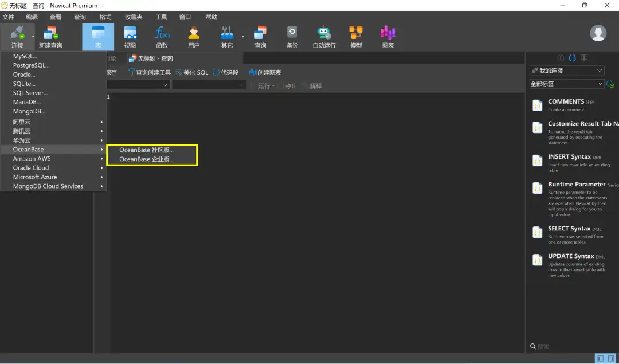Open the 文件 menu
This screenshot has height=364, width=619.
pos(8,17)
